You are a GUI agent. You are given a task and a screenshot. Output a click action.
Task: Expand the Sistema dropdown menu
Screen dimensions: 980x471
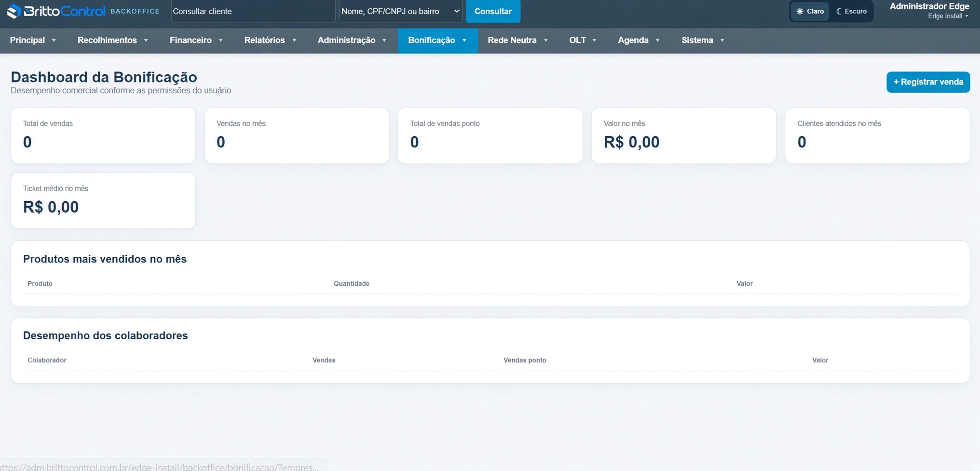coord(703,40)
